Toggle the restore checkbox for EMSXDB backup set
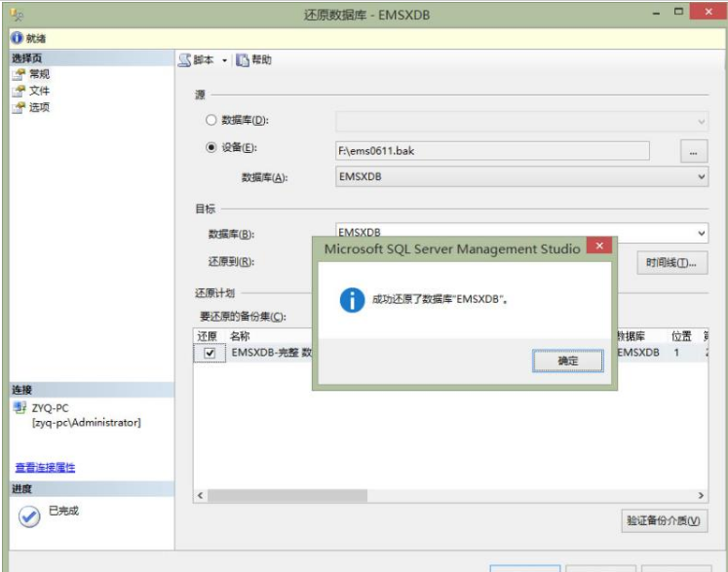The image size is (728, 572). pos(210,353)
